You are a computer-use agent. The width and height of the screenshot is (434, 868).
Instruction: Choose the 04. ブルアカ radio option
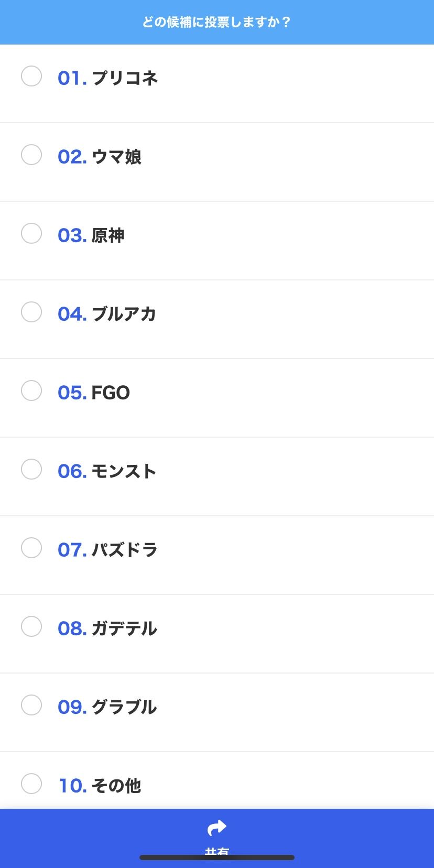click(x=31, y=312)
